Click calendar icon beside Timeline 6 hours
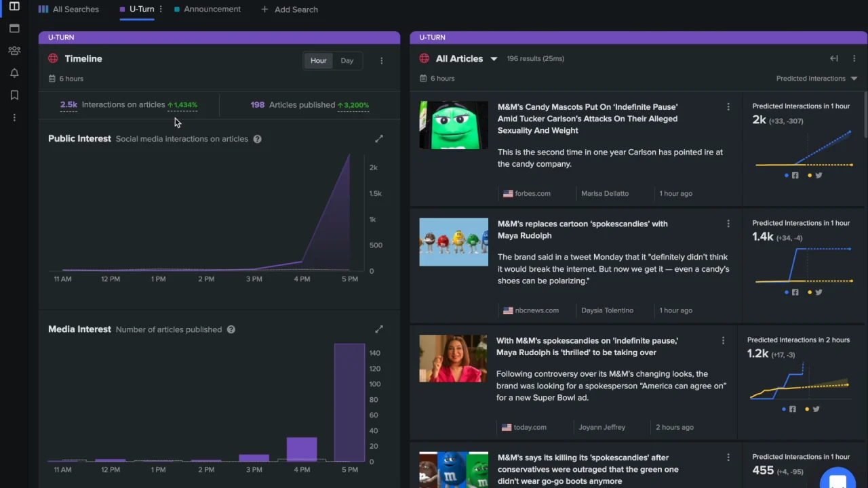868x488 pixels. 52,79
